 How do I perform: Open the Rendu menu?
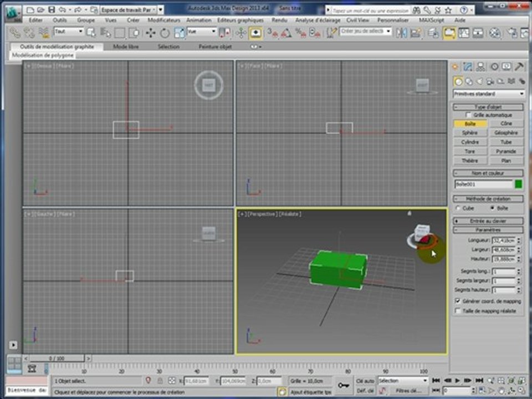(x=279, y=21)
